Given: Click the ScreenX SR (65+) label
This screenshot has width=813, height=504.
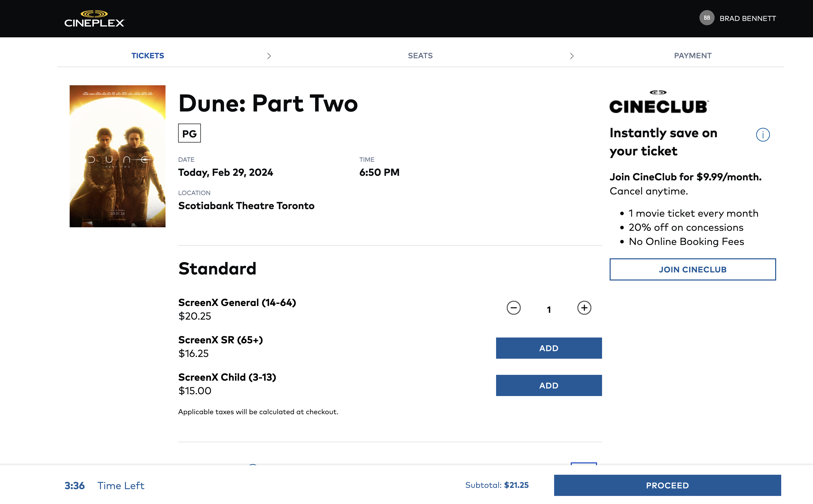Looking at the screenshot, I should click(x=221, y=340).
